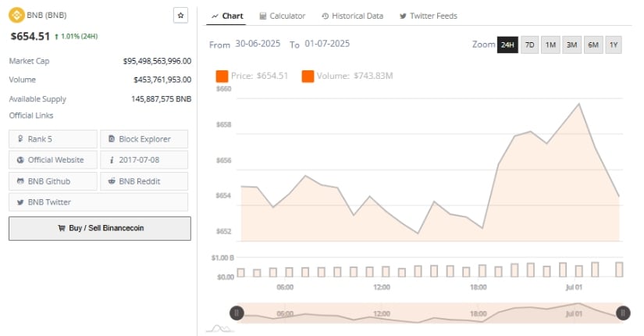Image resolution: width=644 pixels, height=336 pixels.
Task: Toggle the Price series orange legend swatch
Action: click(222, 76)
